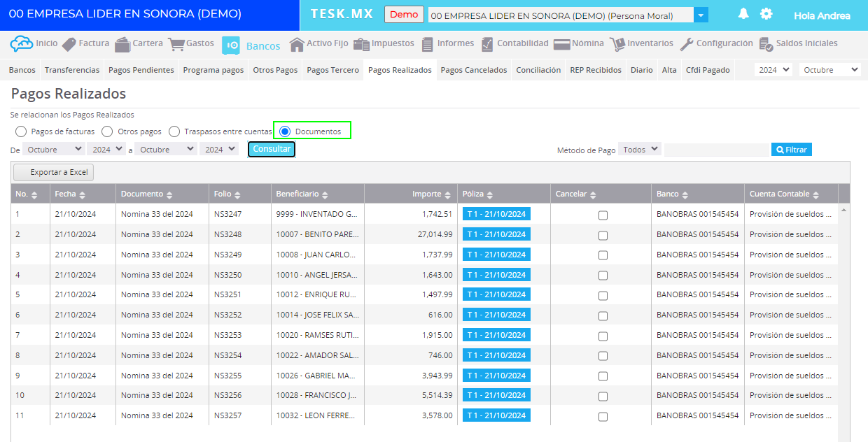Open the 2024 year dropdown in tab bar
The image size is (868, 442).
click(x=773, y=70)
